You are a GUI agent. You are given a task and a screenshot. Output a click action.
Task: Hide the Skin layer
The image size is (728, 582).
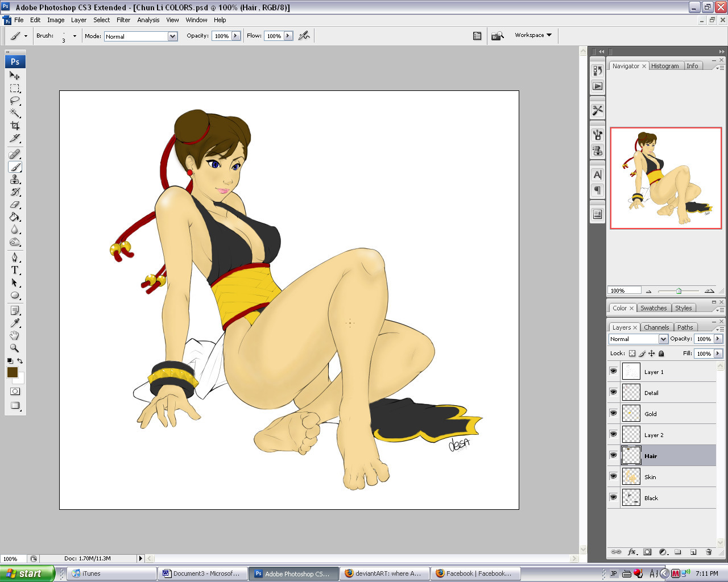(613, 476)
